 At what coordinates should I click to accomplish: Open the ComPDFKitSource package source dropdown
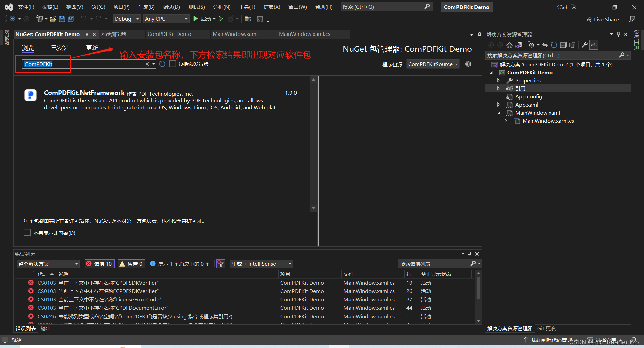(x=433, y=64)
